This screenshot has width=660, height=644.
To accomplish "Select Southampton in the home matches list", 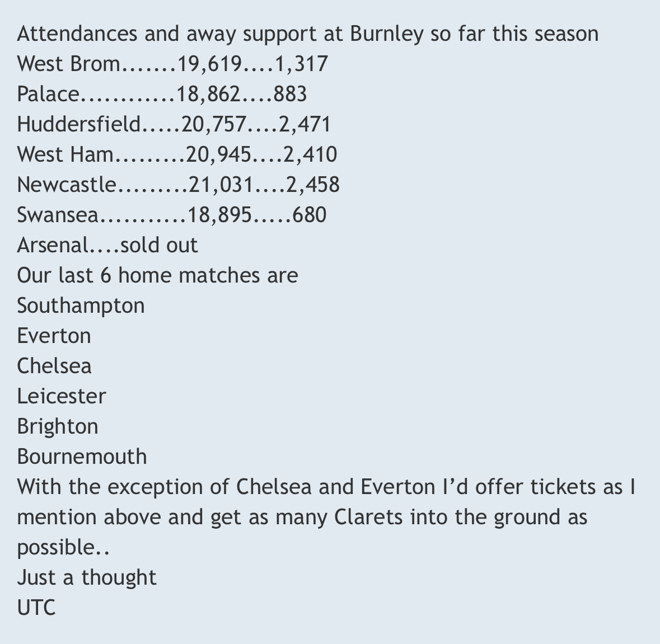I will pos(81,305).
